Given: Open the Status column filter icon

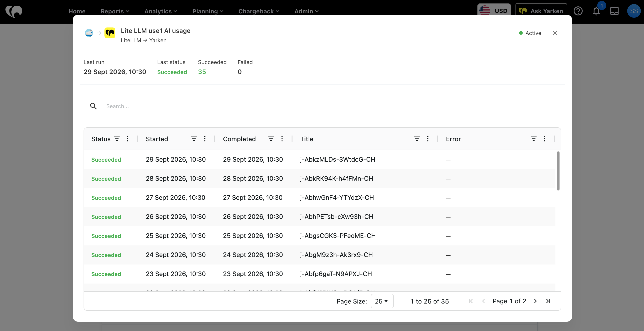Looking at the screenshot, I should pyautogui.click(x=117, y=139).
